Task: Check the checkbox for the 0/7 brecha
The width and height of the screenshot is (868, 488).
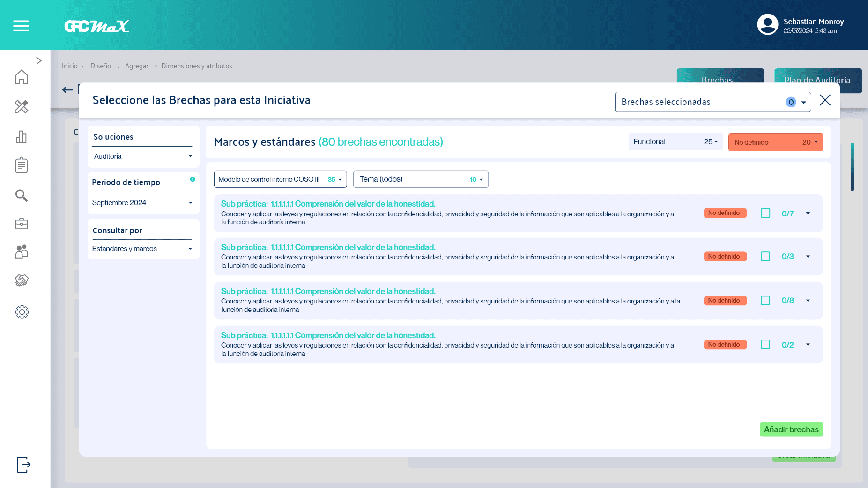Action: coord(765,214)
